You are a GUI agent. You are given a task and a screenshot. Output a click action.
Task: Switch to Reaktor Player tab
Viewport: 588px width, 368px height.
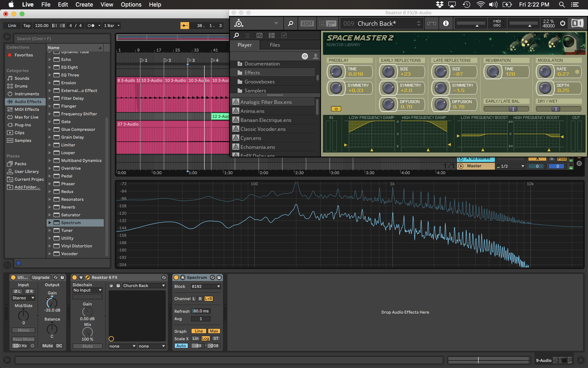(x=245, y=45)
